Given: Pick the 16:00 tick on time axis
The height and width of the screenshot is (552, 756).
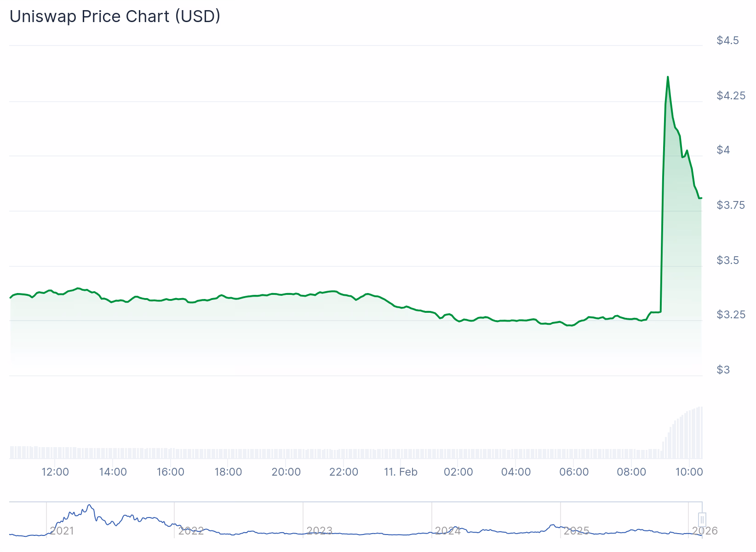Looking at the screenshot, I should 171,472.
